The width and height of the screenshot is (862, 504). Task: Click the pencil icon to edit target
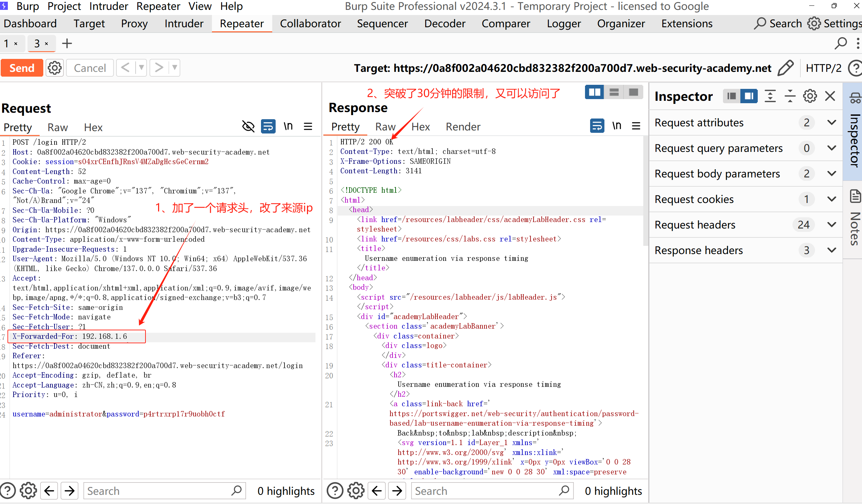(785, 68)
